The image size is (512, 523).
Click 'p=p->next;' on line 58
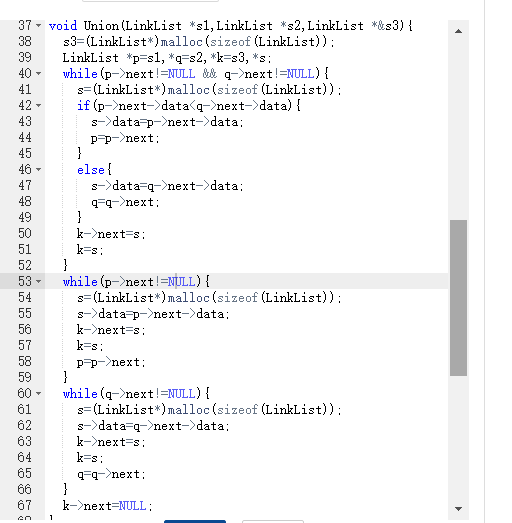[x=111, y=362]
